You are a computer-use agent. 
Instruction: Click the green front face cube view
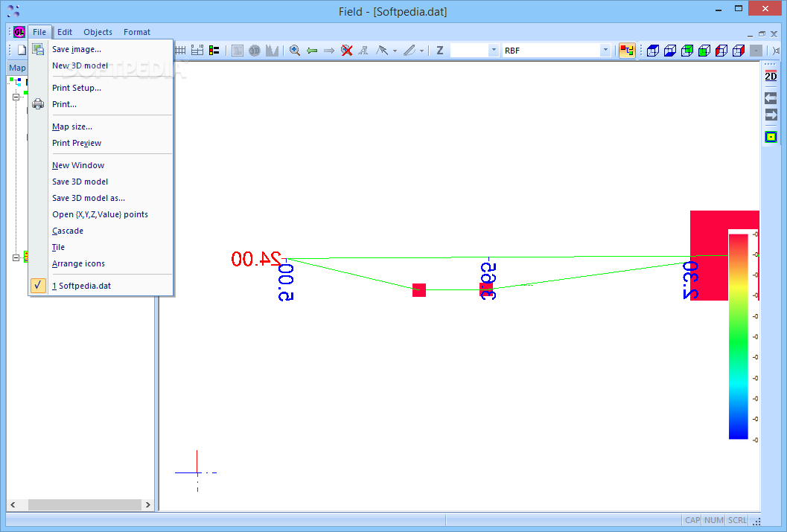click(x=704, y=50)
